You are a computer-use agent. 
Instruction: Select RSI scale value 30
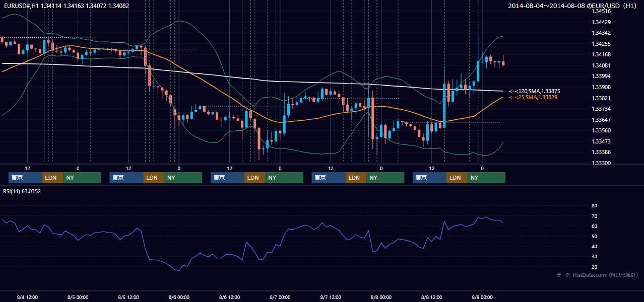pyautogui.click(x=594, y=257)
